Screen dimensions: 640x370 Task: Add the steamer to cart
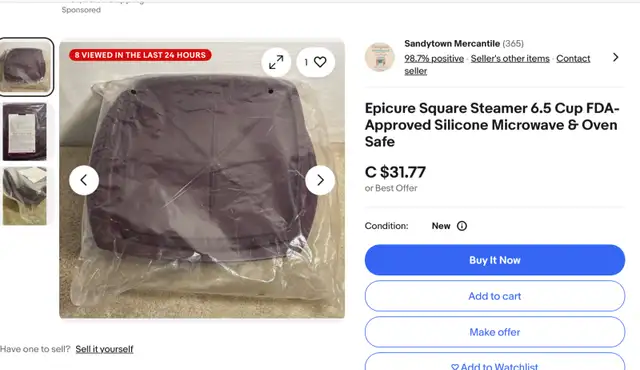pos(495,296)
